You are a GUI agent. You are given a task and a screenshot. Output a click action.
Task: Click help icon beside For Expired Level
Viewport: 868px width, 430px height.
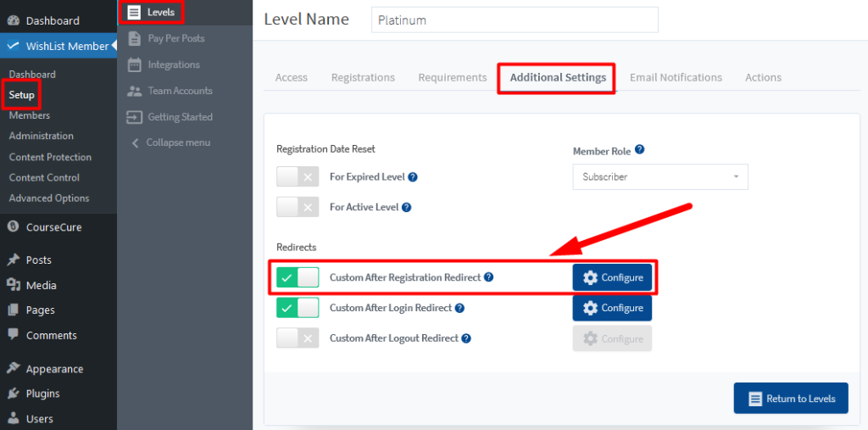coord(413,177)
